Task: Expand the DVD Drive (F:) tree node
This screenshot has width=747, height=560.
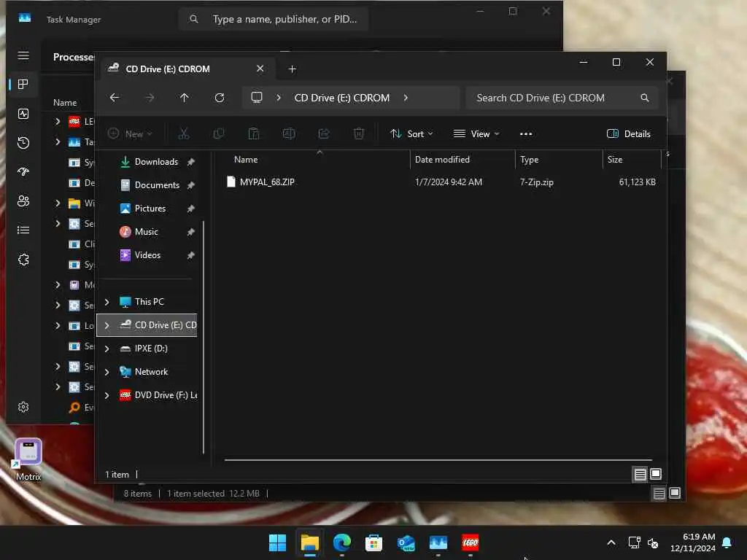Action: pos(107,395)
